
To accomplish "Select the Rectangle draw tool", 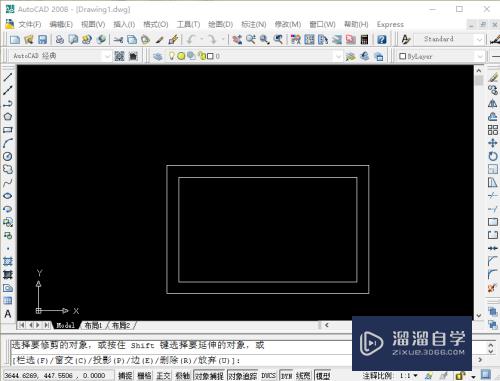I will click(x=8, y=130).
